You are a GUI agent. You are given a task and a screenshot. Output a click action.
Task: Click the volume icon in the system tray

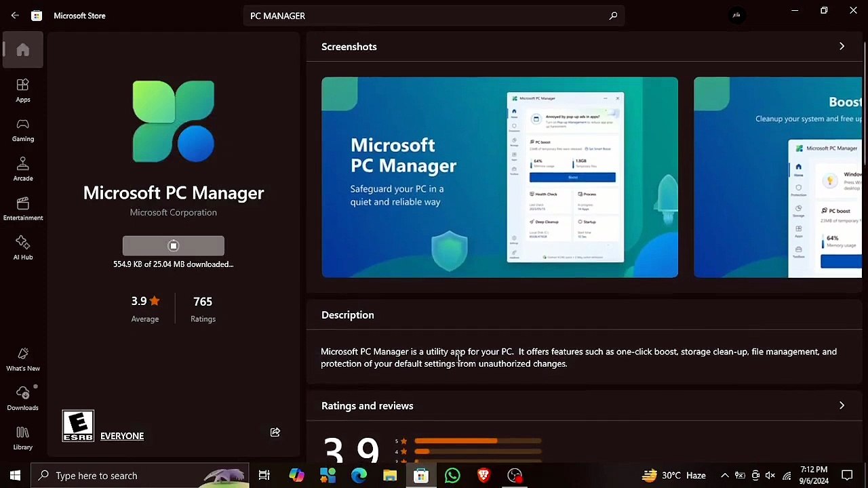pos(770,476)
